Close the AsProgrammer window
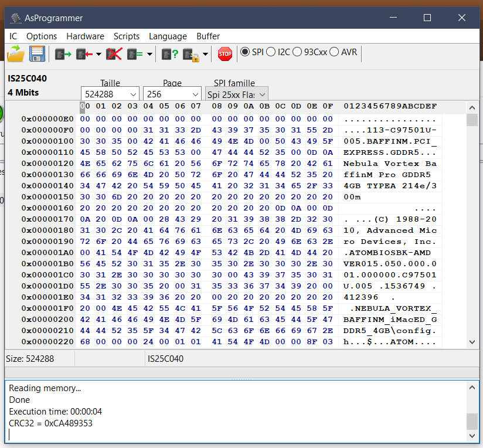 click(x=462, y=18)
